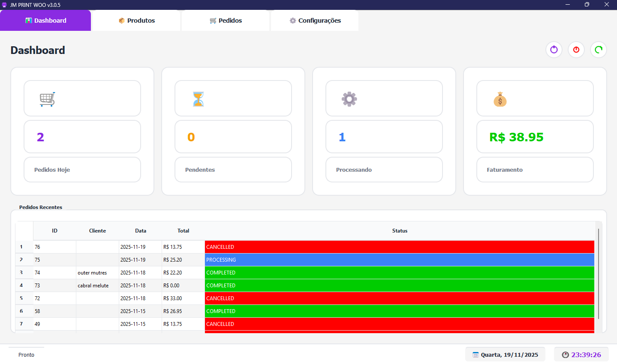Switch to the Pedidos tab
The height and width of the screenshot is (364, 617).
pos(226,21)
